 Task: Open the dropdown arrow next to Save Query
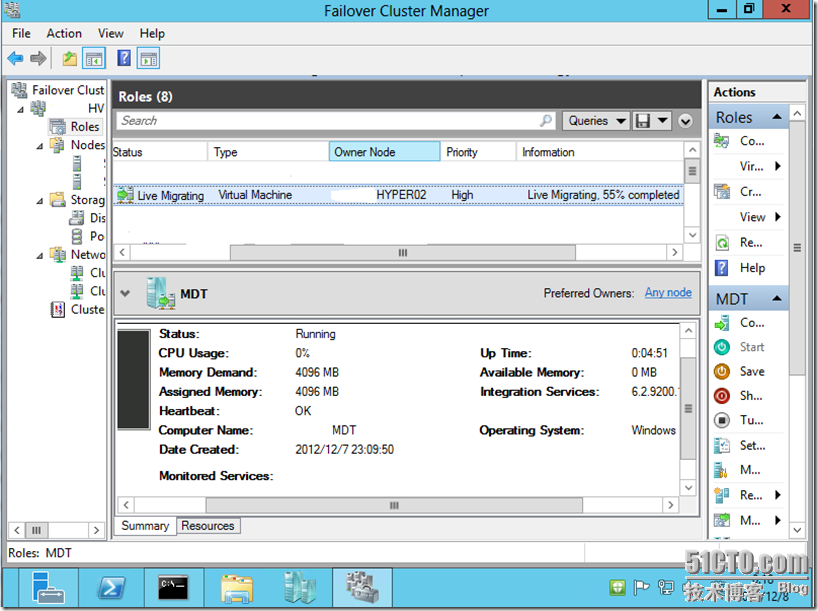[x=663, y=121]
